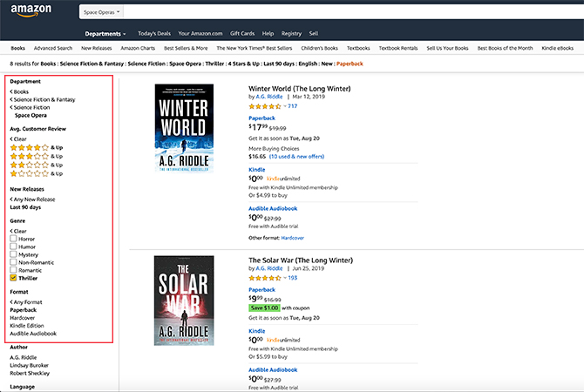Open The Solar War star rating popover

coord(267,278)
